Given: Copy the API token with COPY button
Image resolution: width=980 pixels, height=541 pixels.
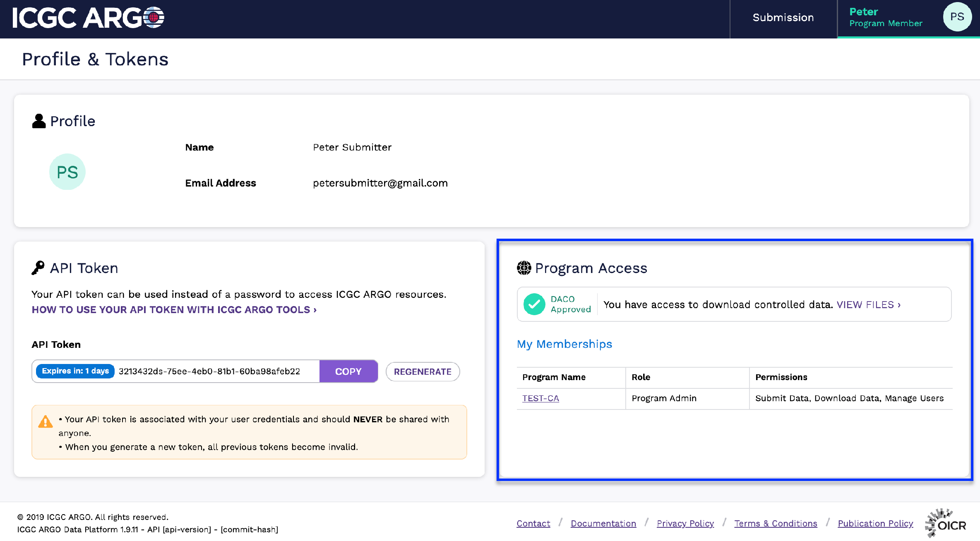Looking at the screenshot, I should (x=348, y=371).
